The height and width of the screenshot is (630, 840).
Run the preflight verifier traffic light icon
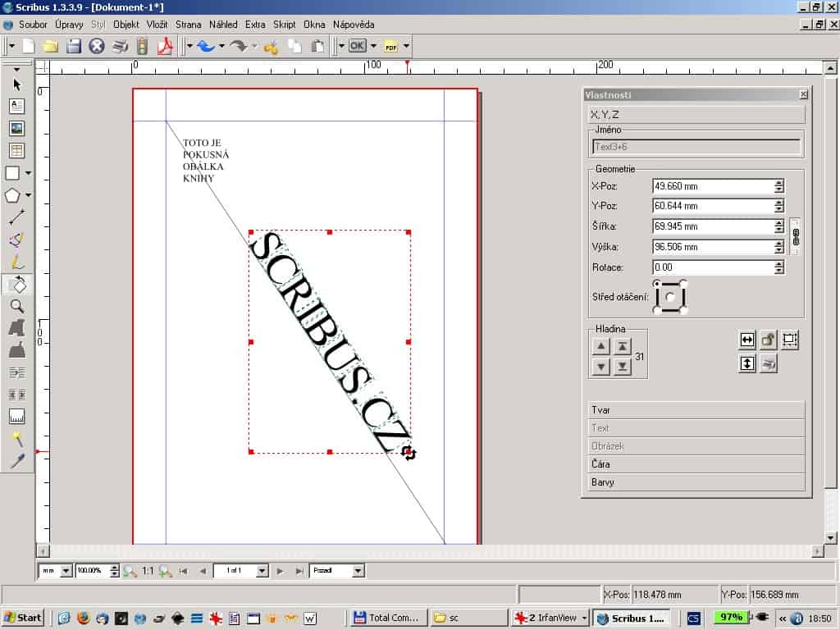[142, 47]
